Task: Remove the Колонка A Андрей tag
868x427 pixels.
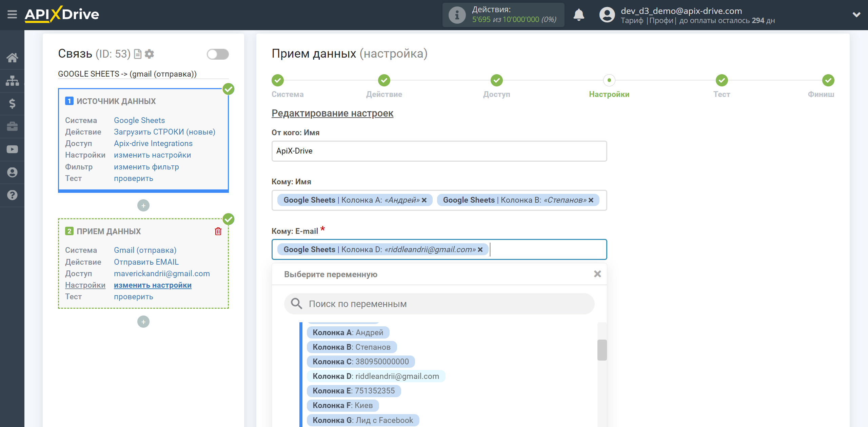Action: (x=424, y=200)
